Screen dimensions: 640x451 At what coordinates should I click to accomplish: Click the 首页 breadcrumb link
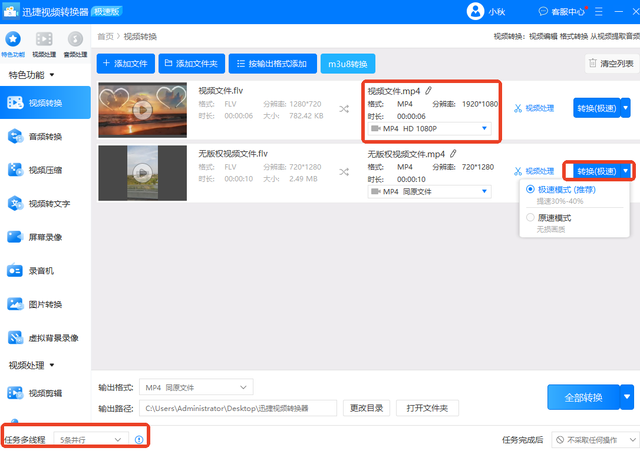click(x=105, y=37)
